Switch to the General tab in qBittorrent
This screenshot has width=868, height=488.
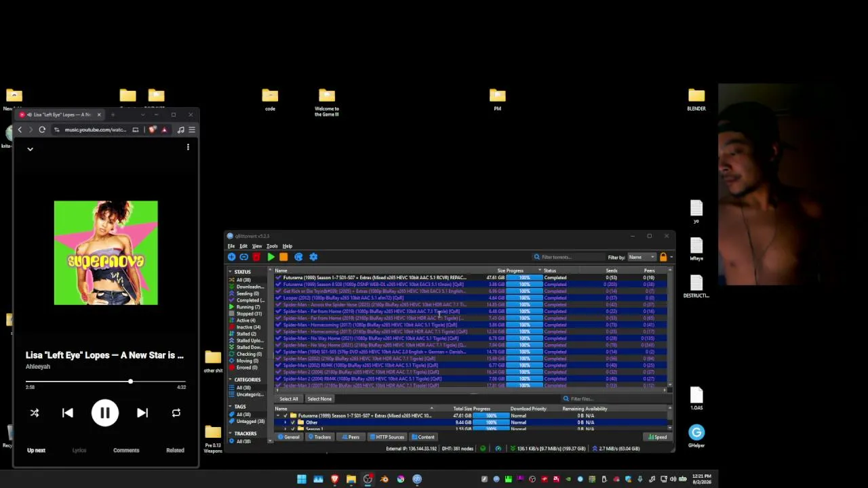pos(289,437)
